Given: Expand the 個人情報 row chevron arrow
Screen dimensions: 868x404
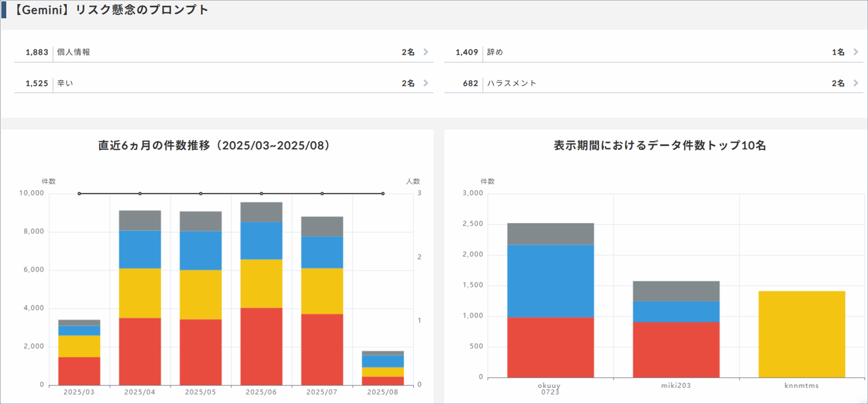Looking at the screenshot, I should tap(426, 52).
